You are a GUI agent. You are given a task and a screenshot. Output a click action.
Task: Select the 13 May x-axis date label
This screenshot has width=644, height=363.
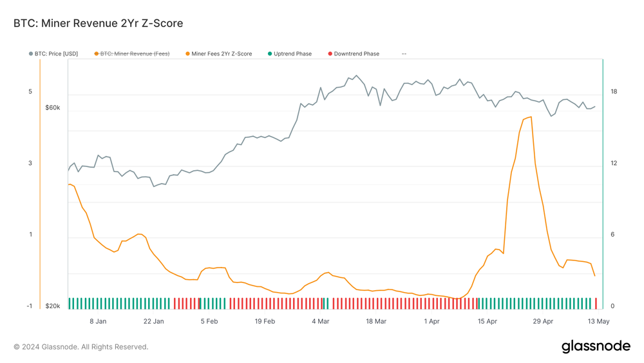pyautogui.click(x=598, y=321)
